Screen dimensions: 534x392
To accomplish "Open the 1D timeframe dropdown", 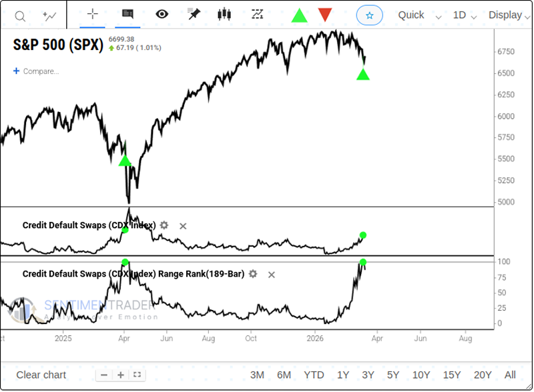I will click(461, 15).
